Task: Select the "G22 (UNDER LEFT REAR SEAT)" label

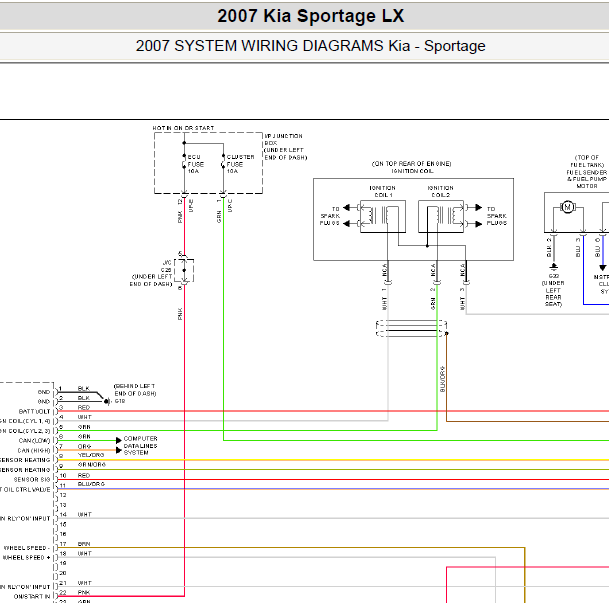Action: pos(553,290)
